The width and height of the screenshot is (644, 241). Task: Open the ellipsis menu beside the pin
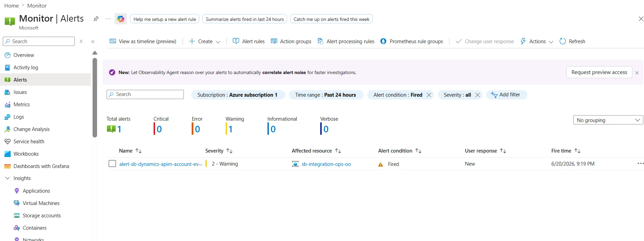[x=108, y=19]
